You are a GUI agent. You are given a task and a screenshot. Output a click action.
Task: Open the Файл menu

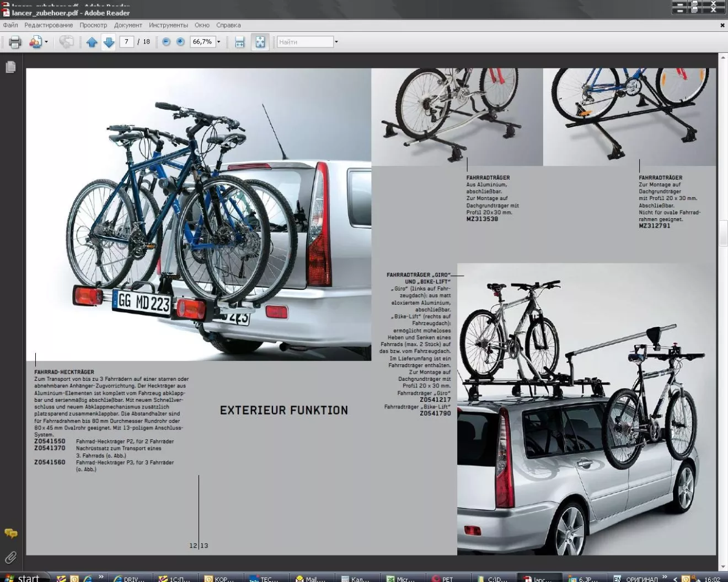(x=10, y=25)
